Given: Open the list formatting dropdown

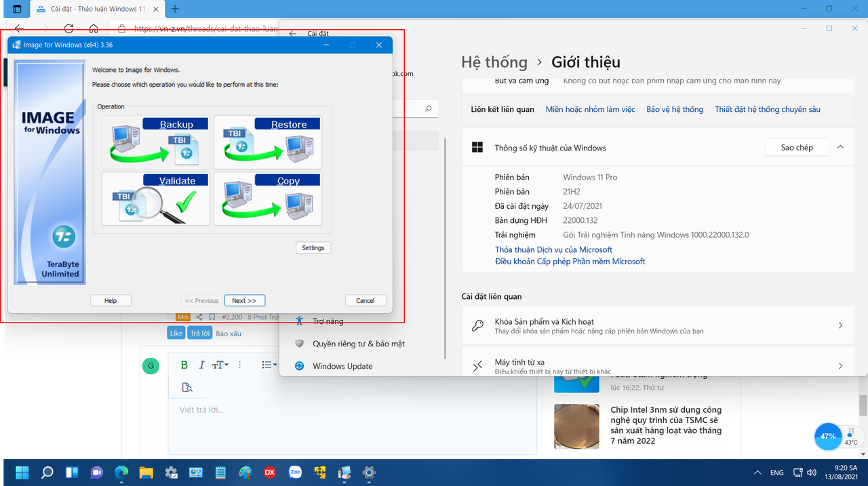Looking at the screenshot, I should [269, 365].
